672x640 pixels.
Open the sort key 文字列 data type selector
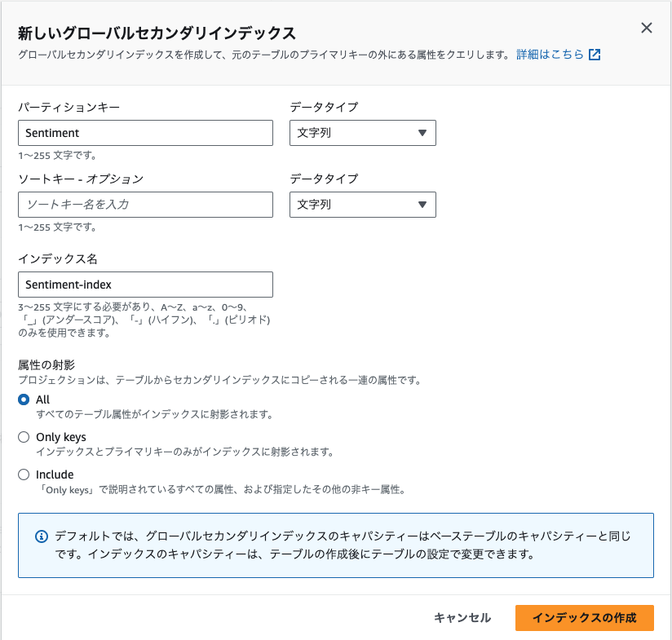(363, 204)
